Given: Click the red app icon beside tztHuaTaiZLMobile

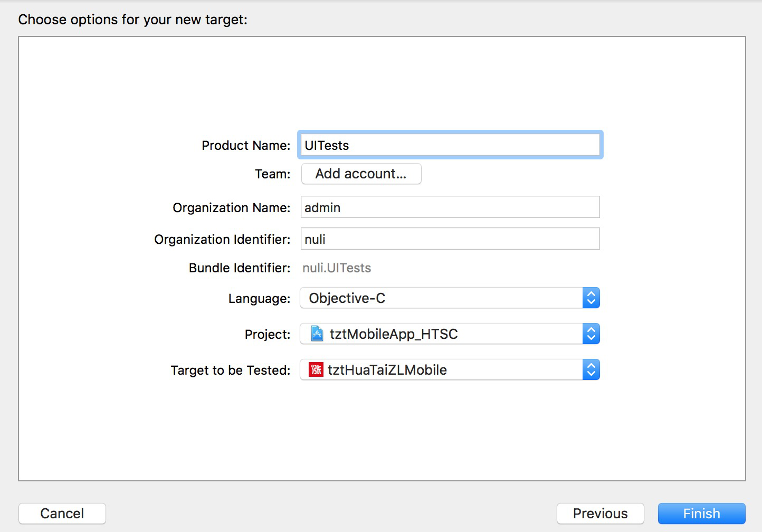Looking at the screenshot, I should point(316,370).
